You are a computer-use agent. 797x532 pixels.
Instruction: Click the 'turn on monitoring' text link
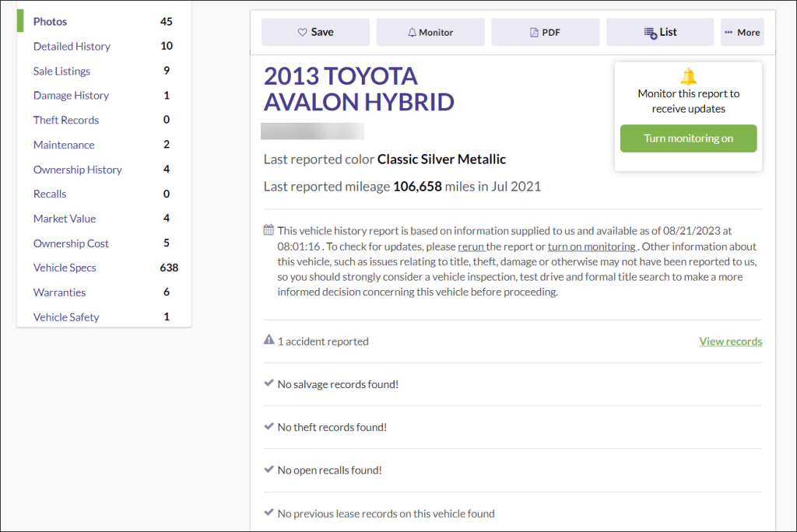[x=592, y=247]
